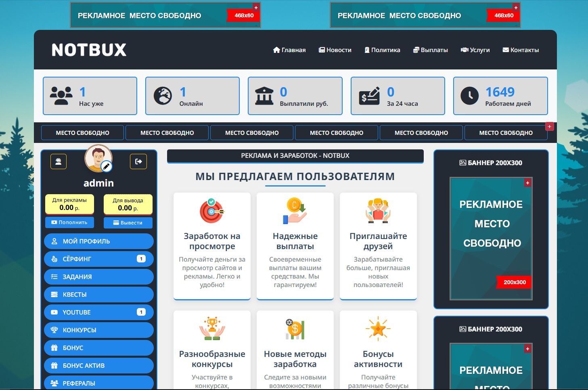Open СЁРФИНГ in the sidebar menu

pos(99,259)
